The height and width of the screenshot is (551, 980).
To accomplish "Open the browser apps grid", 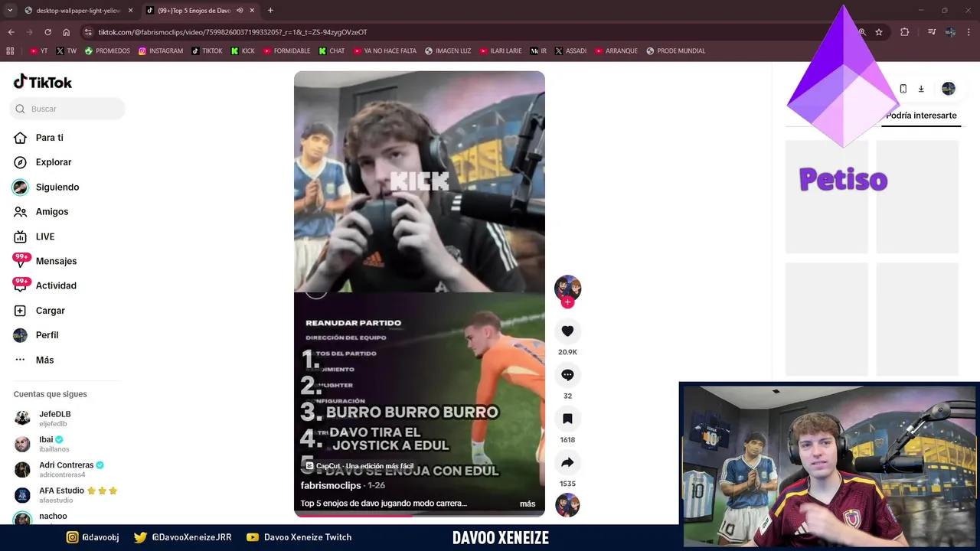I will point(10,51).
